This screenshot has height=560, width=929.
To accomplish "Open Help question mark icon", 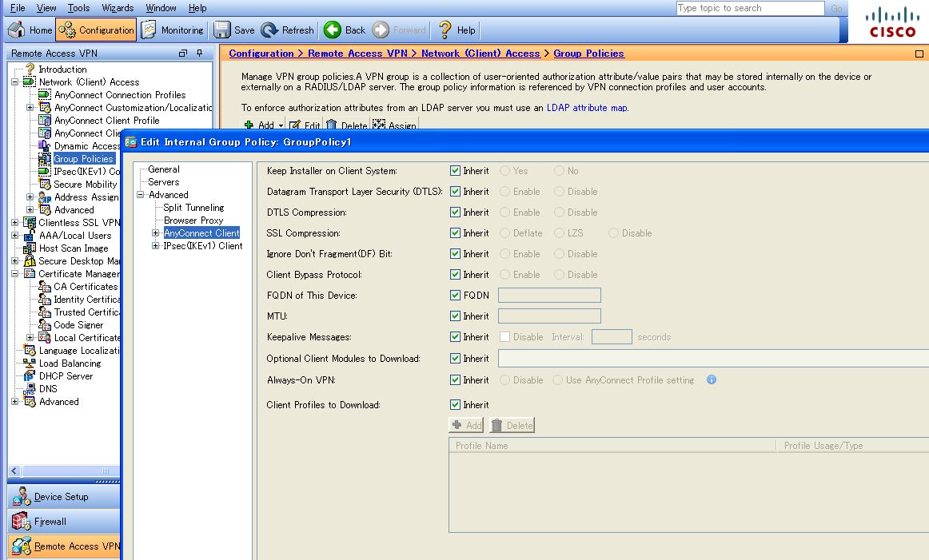I will [x=445, y=30].
